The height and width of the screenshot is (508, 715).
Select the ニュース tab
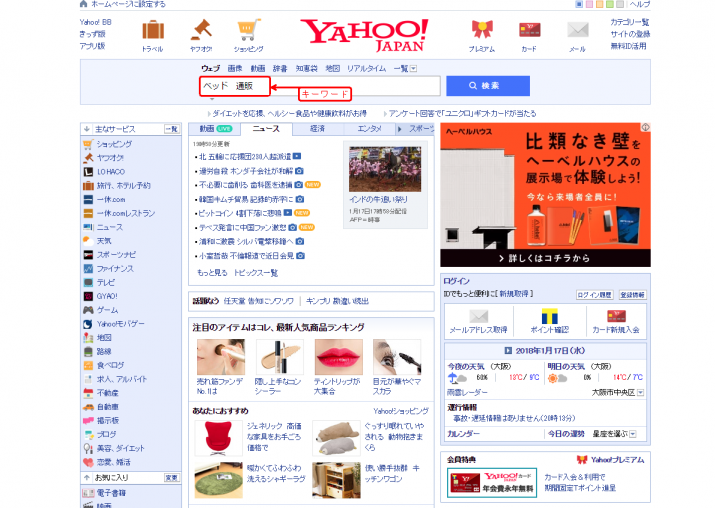(x=266, y=129)
